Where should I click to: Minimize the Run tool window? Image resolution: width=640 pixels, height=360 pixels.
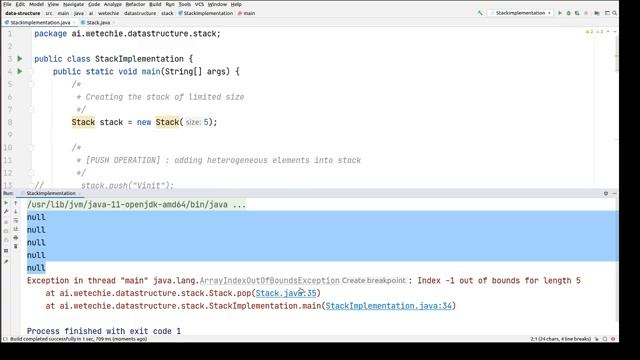(614, 193)
